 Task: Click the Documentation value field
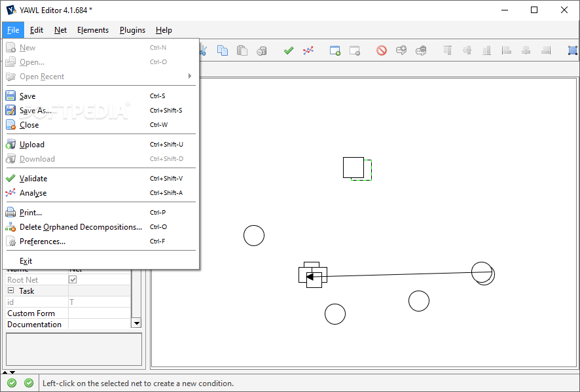[99, 325]
